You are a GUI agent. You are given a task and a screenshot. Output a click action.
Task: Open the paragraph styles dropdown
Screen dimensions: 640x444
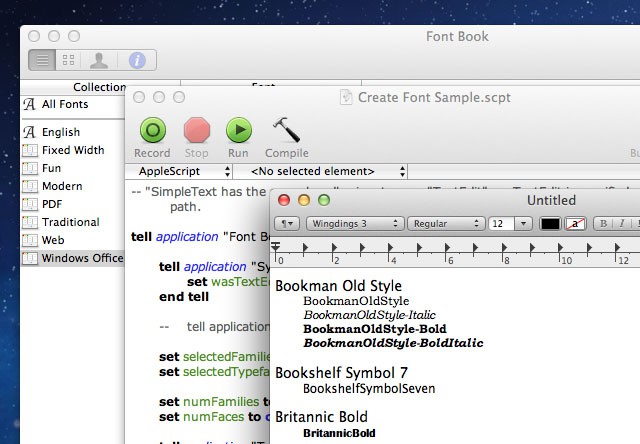(287, 223)
